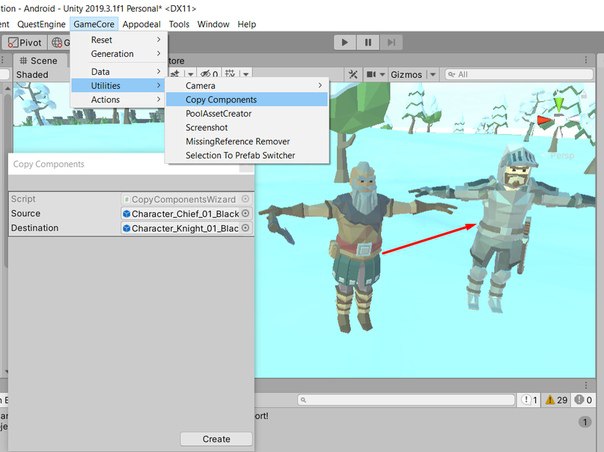This screenshot has width=604, height=452.
Task: Expand the scene camera dropdown arrow
Action: click(x=382, y=74)
